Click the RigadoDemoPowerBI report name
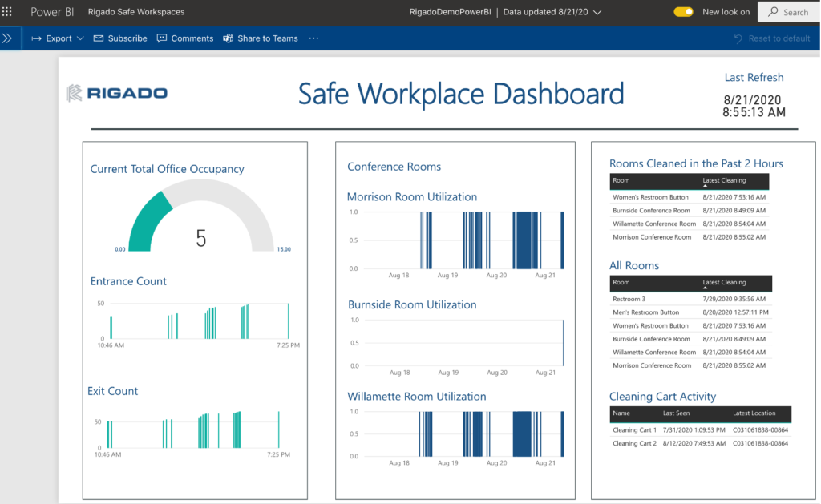Image resolution: width=821 pixels, height=504 pixels. click(x=451, y=11)
